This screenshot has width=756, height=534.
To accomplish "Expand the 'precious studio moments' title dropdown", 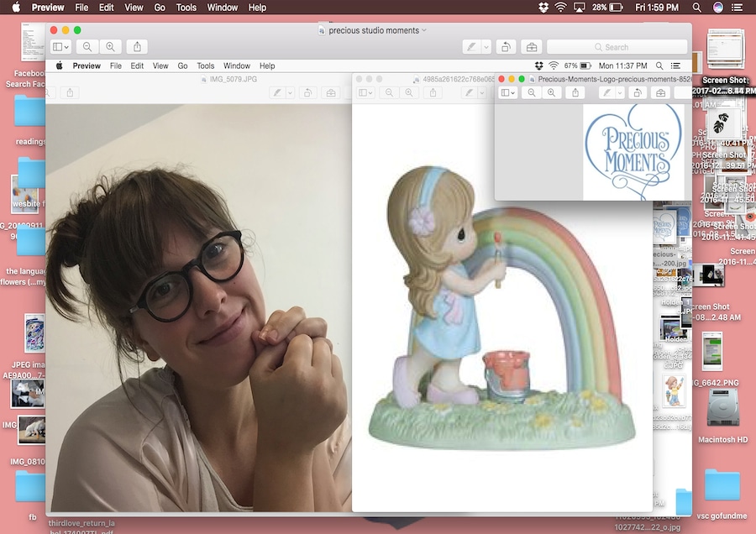I will point(424,30).
